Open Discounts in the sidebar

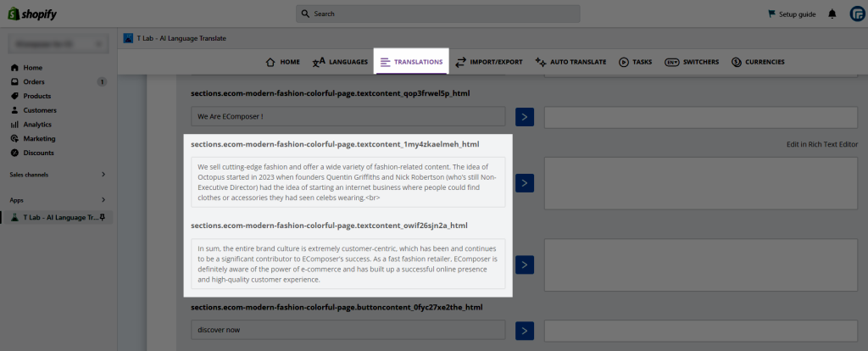point(38,153)
